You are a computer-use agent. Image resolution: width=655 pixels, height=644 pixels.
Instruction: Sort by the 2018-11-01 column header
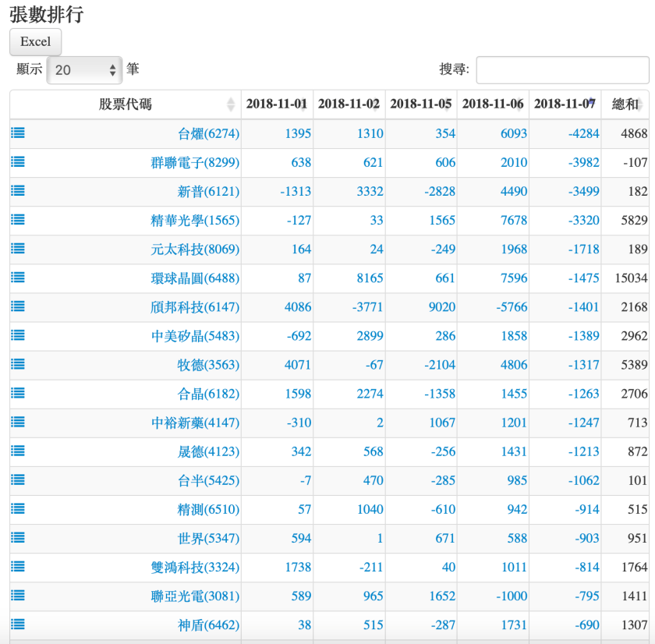click(x=276, y=104)
